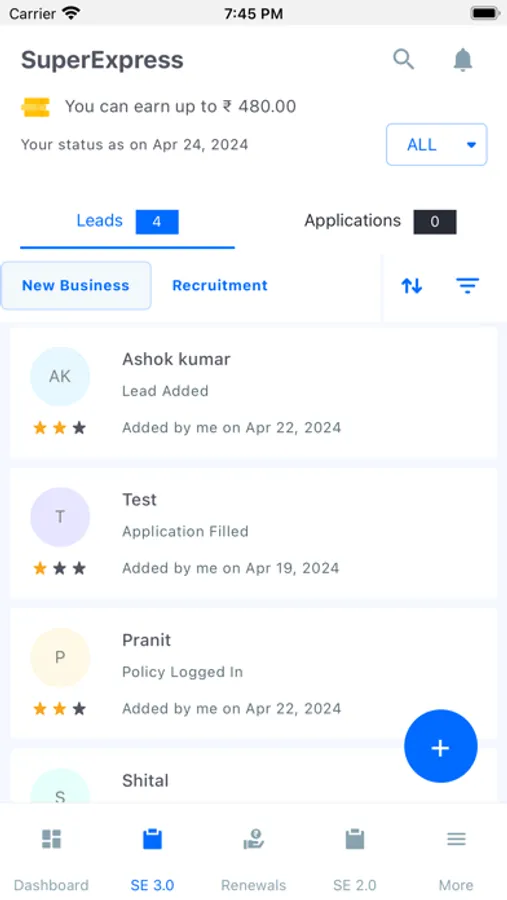
Task: Tap the battery status bar icon
Action: [485, 13]
